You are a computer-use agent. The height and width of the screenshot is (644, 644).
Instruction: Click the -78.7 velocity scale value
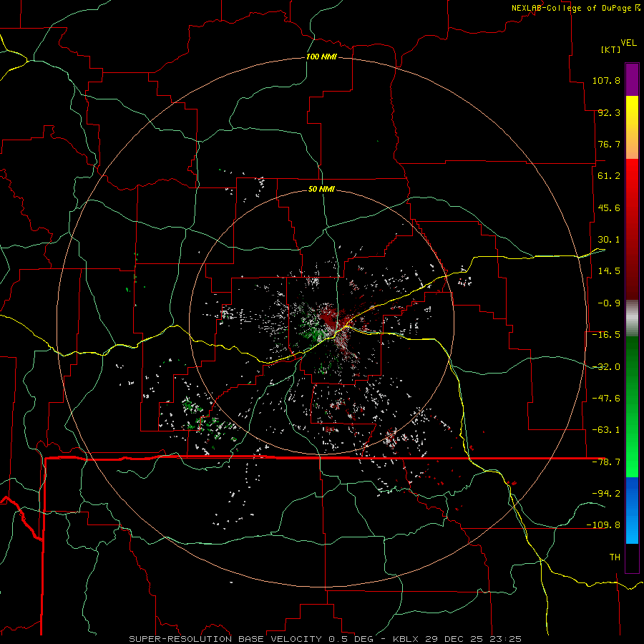(x=606, y=462)
